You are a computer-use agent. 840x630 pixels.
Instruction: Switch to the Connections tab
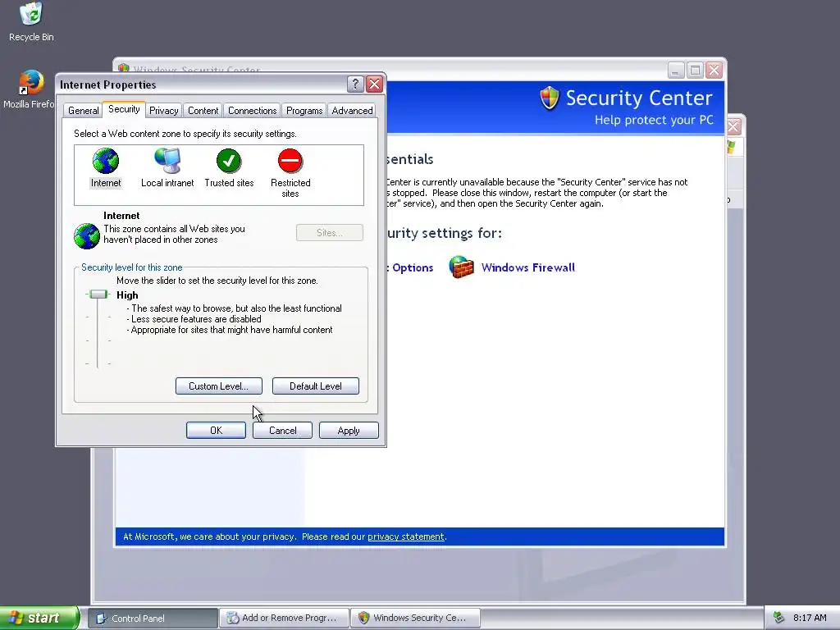pos(253,111)
